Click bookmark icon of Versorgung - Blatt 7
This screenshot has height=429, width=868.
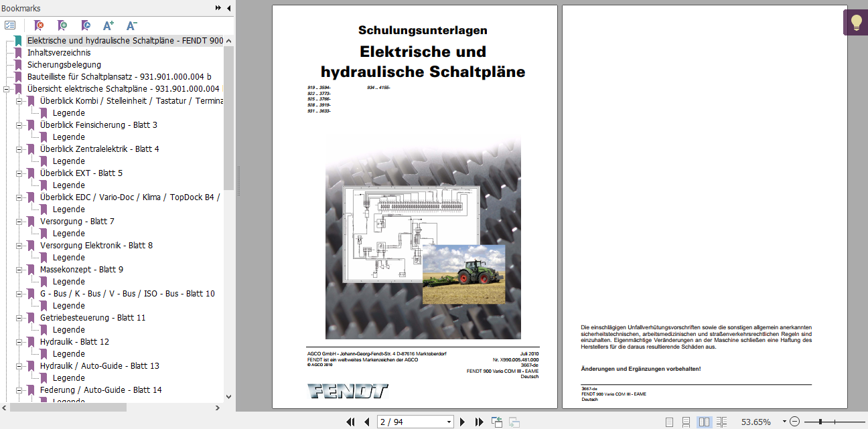pos(31,222)
